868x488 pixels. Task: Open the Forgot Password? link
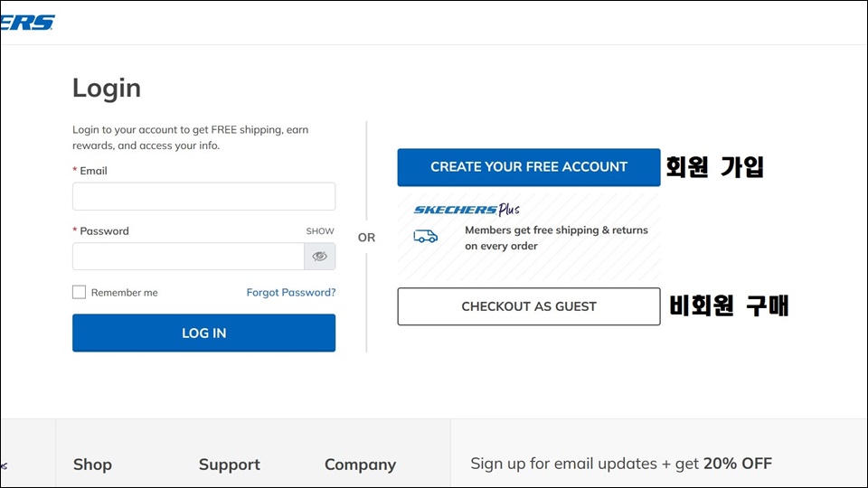click(291, 292)
